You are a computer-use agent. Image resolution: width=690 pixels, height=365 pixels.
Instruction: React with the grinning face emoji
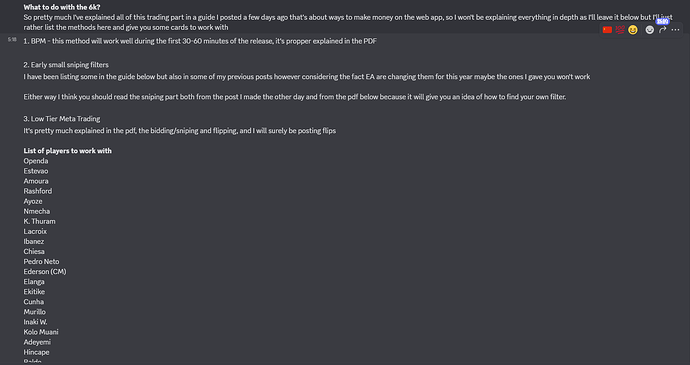(x=633, y=30)
